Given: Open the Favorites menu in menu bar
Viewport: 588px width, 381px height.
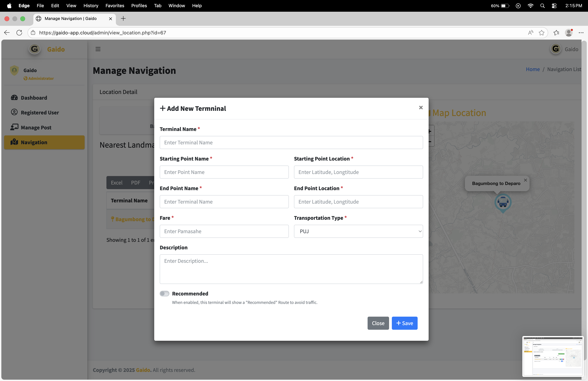Looking at the screenshot, I should [115, 6].
